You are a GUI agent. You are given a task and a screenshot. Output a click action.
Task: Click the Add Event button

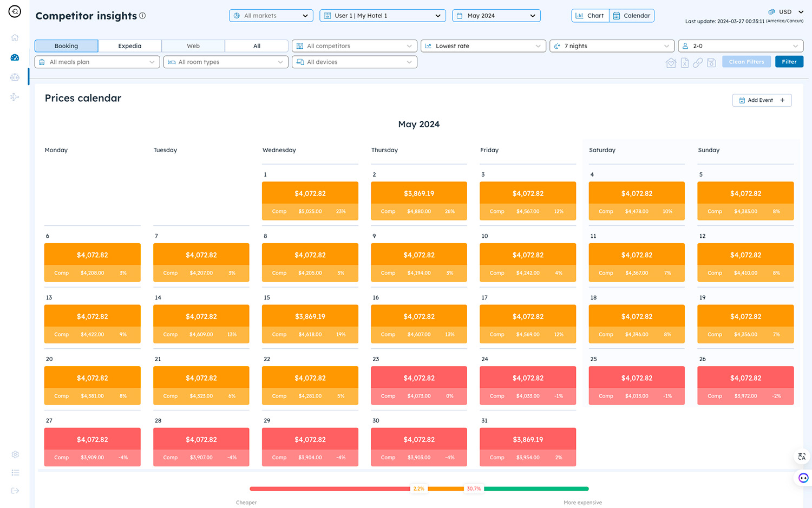[761, 100]
